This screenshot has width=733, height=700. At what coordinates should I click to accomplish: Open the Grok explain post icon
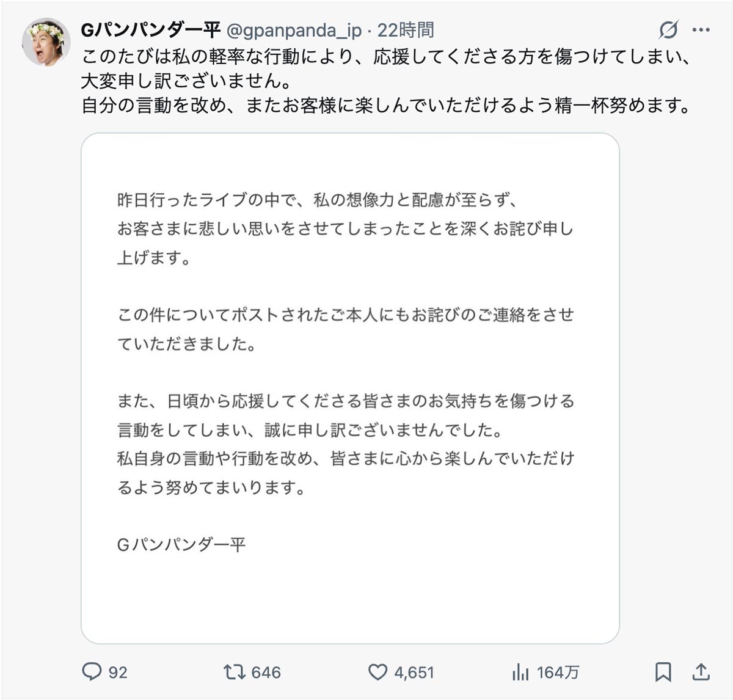[668, 29]
